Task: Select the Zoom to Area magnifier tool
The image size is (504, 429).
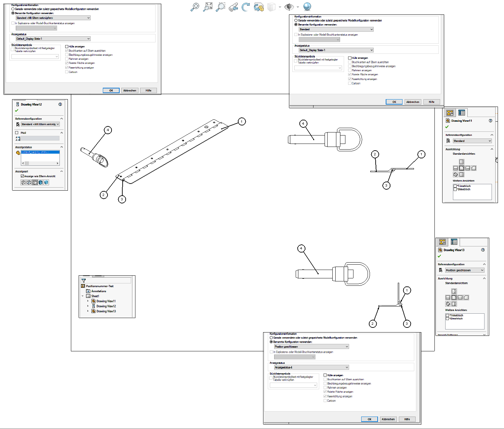Action: pyautogui.click(x=220, y=7)
